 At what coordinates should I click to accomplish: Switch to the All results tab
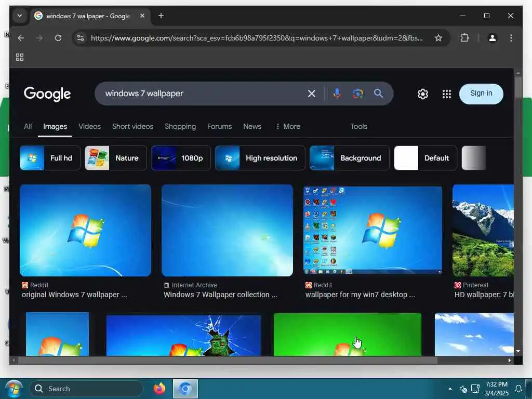[28, 126]
